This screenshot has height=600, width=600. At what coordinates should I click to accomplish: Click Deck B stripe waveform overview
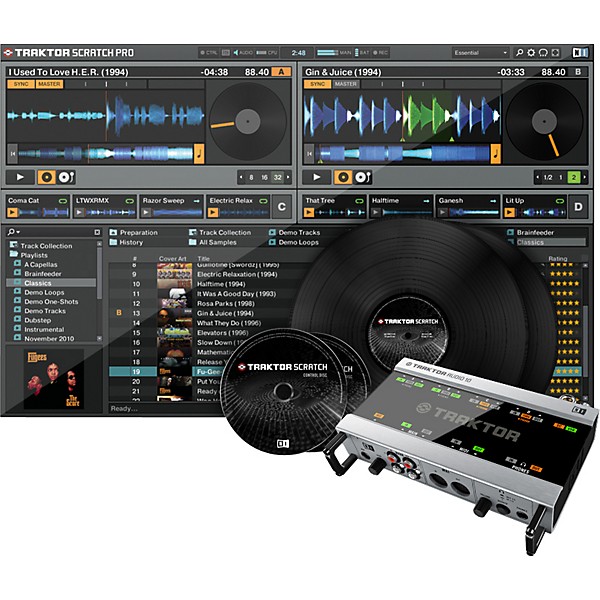(400, 154)
